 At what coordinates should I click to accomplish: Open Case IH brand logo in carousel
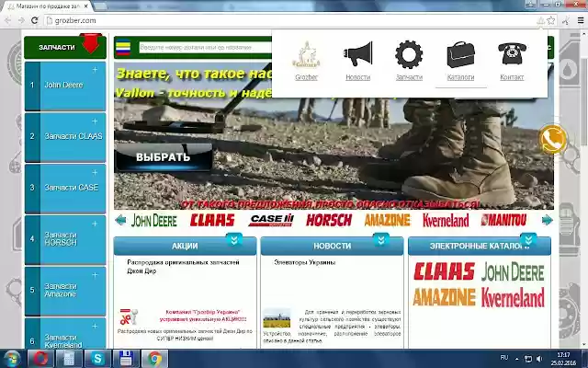click(x=271, y=220)
